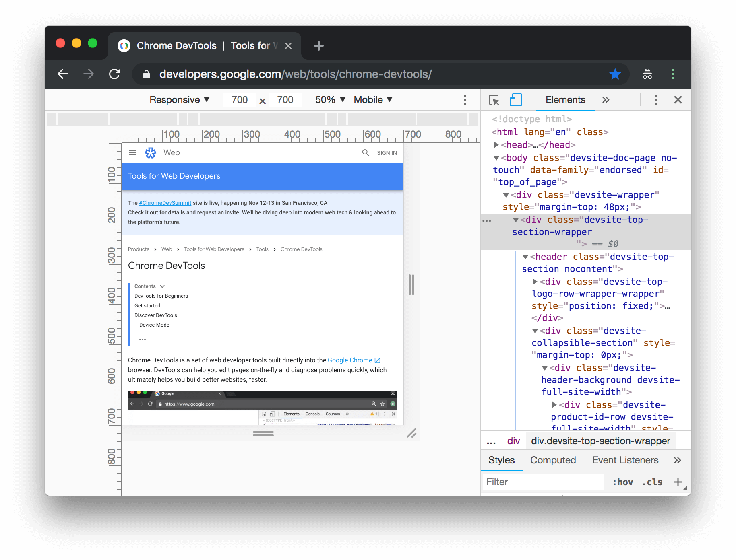Open the Responsive device dropdown
This screenshot has height=560, width=736.
click(x=179, y=100)
